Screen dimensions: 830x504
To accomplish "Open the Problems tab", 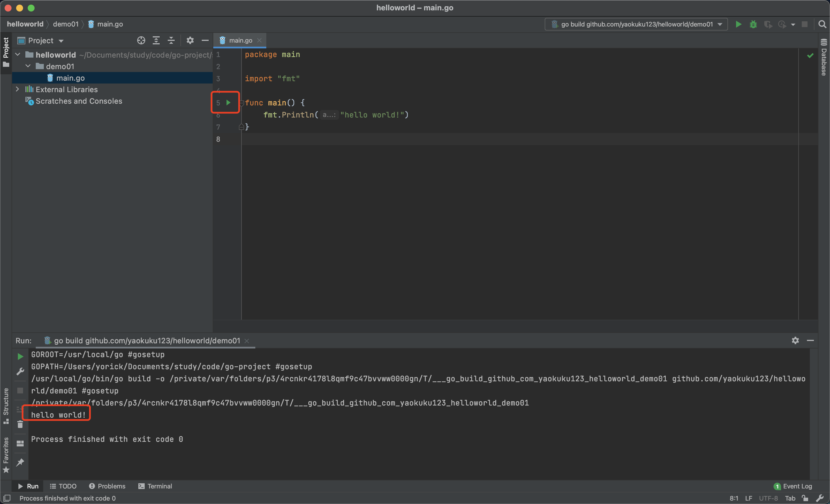I will click(107, 486).
